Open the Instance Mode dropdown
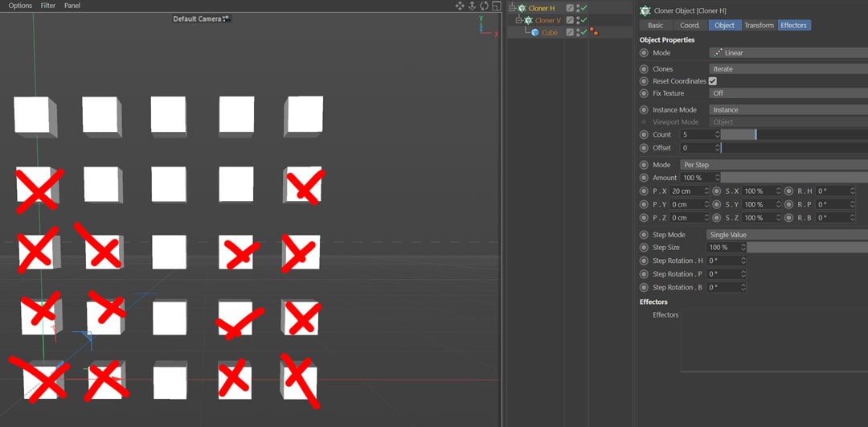Viewport: 868px width, 427px height. [788, 110]
